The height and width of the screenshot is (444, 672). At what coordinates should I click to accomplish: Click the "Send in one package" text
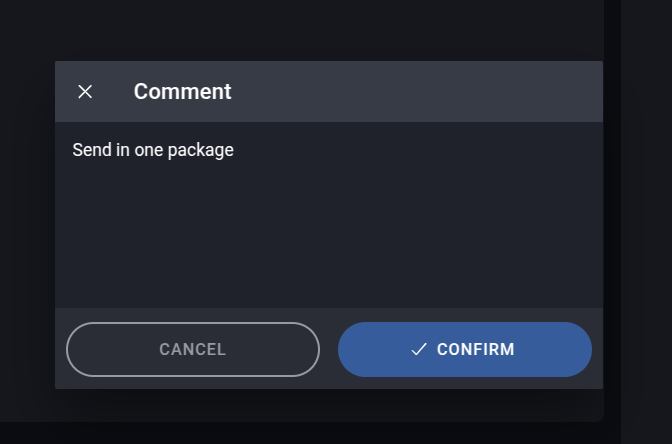pos(152,150)
